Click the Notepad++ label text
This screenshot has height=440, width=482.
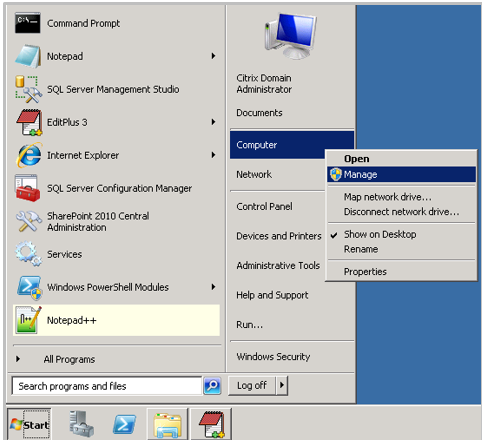[x=72, y=320]
